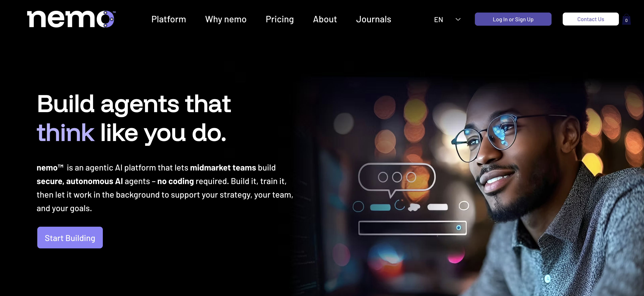Click the Log In or Sign Up button

(513, 19)
